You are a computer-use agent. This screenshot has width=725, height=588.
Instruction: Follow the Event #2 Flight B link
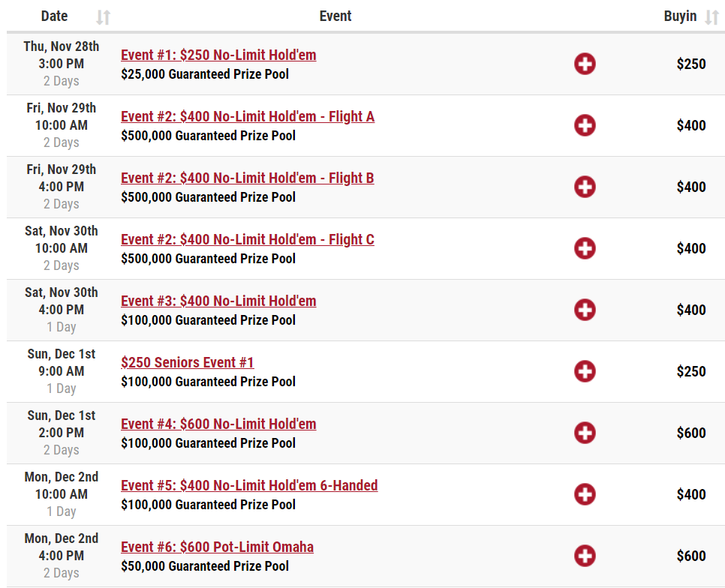coord(248,178)
